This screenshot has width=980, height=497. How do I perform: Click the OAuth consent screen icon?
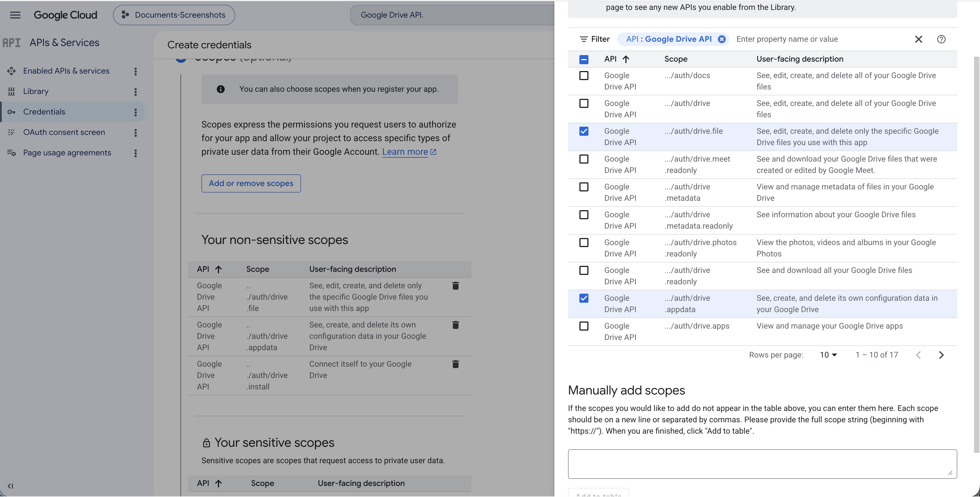coord(11,132)
